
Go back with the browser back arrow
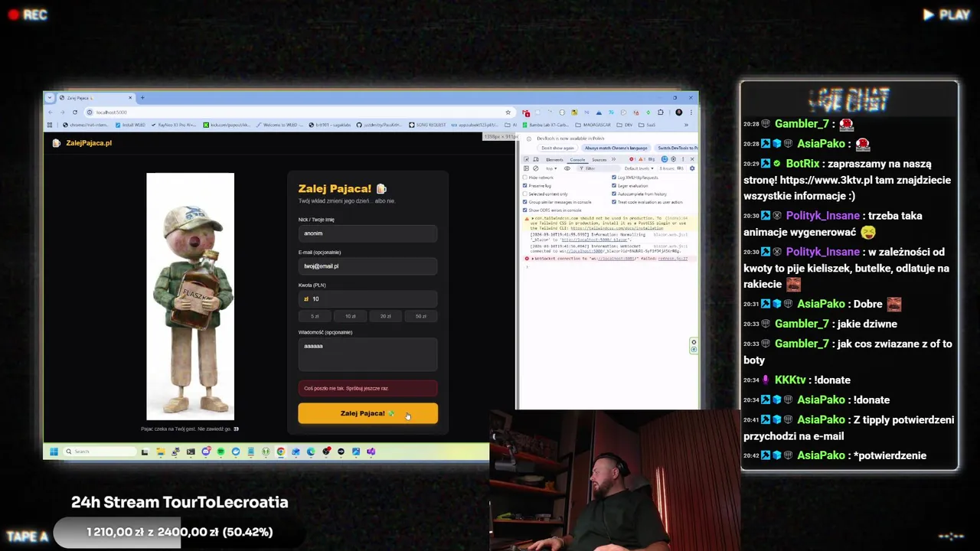tap(51, 112)
